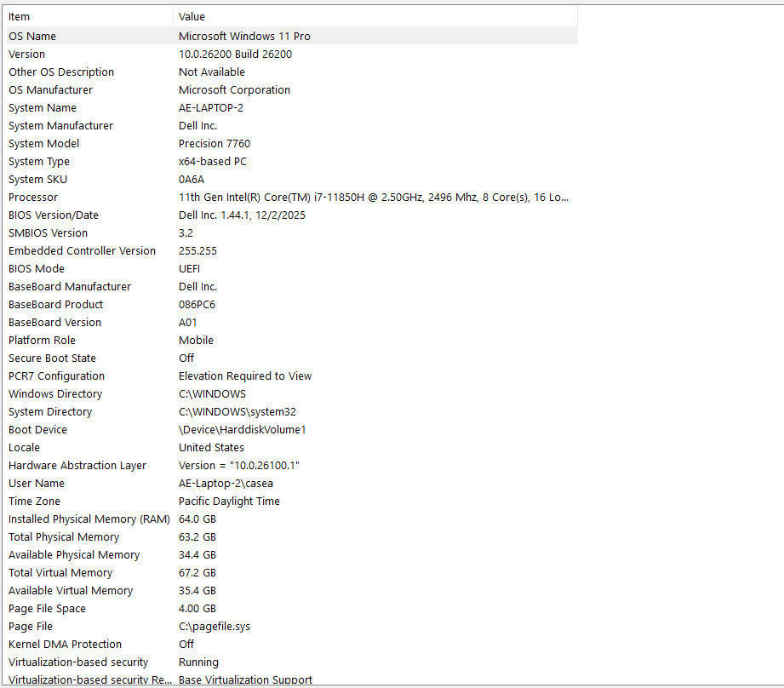Image resolution: width=784 pixels, height=688 pixels.
Task: Select the System Type row
Action: tap(290, 162)
